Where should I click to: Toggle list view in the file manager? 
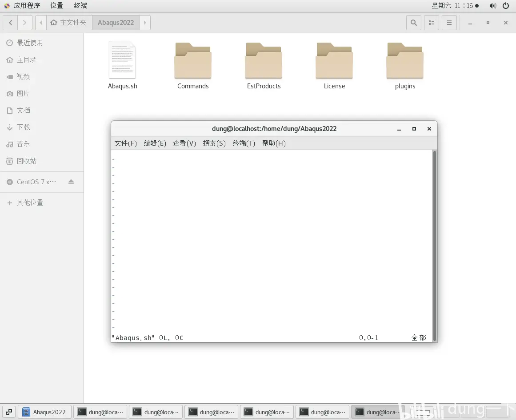coord(431,22)
